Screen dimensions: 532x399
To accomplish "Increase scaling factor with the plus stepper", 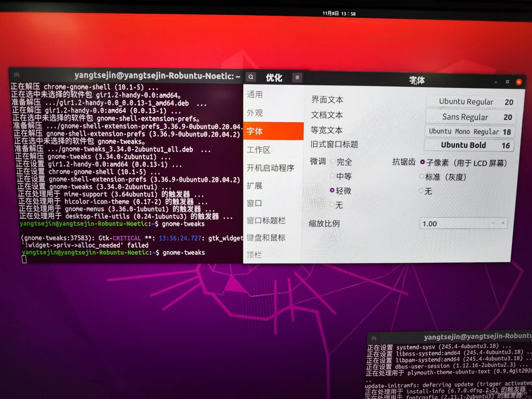I will coord(503,223).
